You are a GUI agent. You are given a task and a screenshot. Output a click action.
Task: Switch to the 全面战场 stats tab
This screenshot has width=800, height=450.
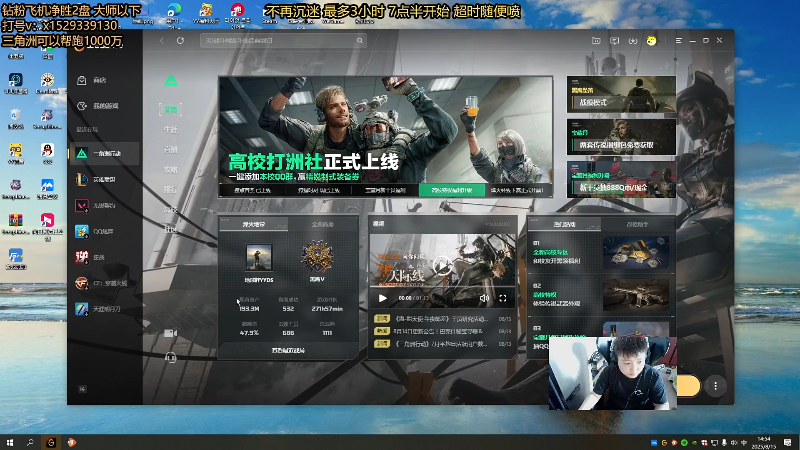click(322, 224)
